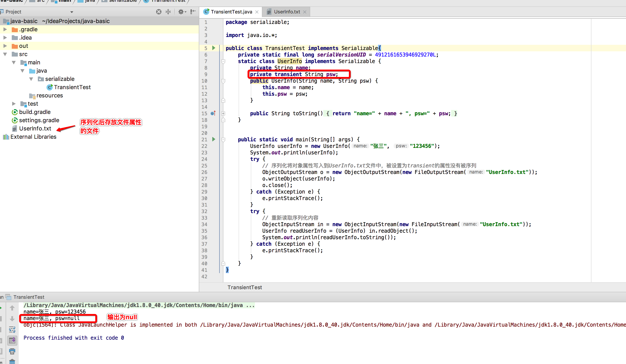The width and height of the screenshot is (626, 364).
Task: Hide the Project tool window icon
Action: [x=193, y=12]
